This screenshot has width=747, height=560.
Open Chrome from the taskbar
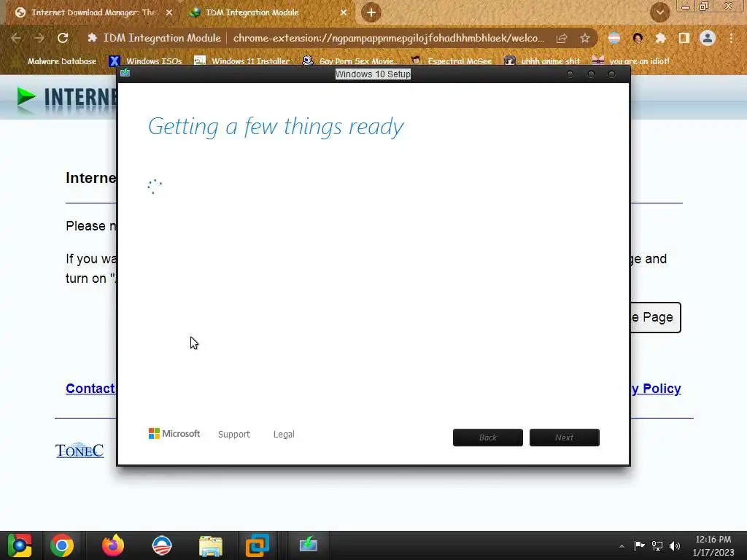tap(62, 545)
